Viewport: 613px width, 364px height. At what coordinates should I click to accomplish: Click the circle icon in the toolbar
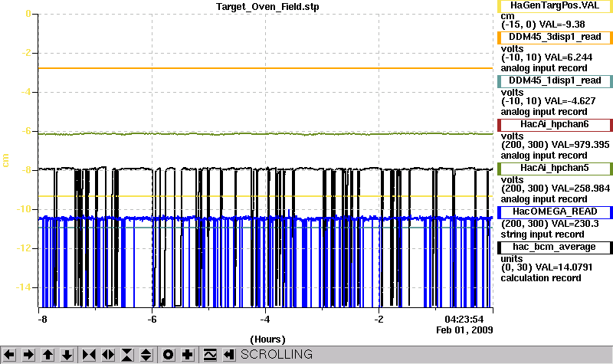click(x=168, y=355)
